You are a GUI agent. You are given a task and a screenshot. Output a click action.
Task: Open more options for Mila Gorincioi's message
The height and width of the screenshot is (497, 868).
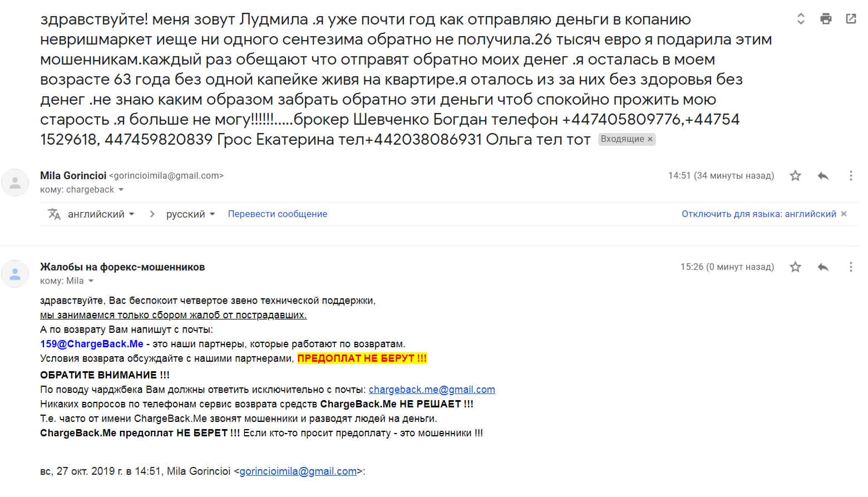(x=850, y=176)
